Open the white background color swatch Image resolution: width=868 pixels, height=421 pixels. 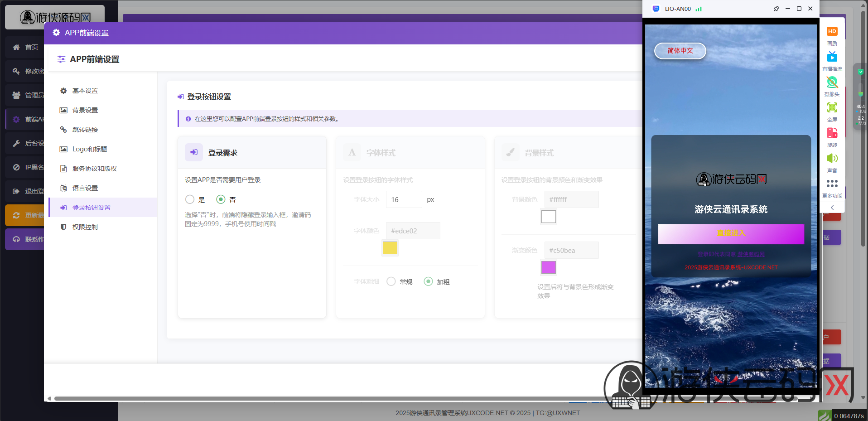549,217
